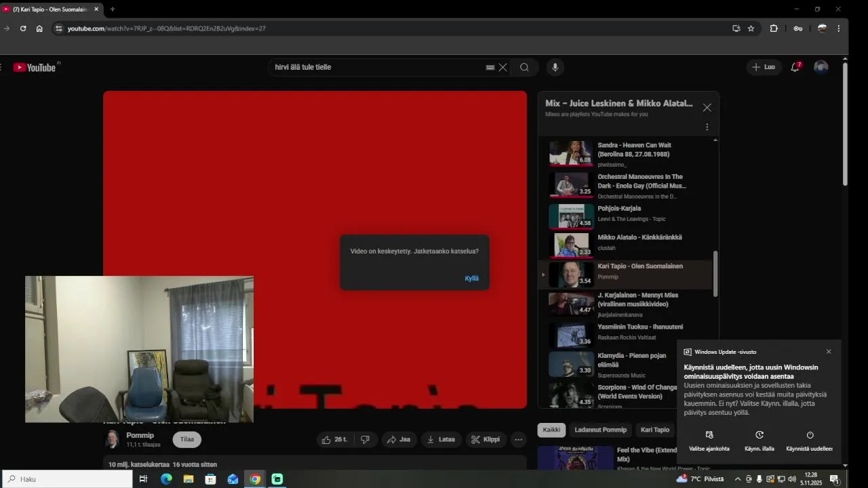Screen dimensions: 868x488
Task: Run the search with the magnifier button
Action: pos(524,67)
